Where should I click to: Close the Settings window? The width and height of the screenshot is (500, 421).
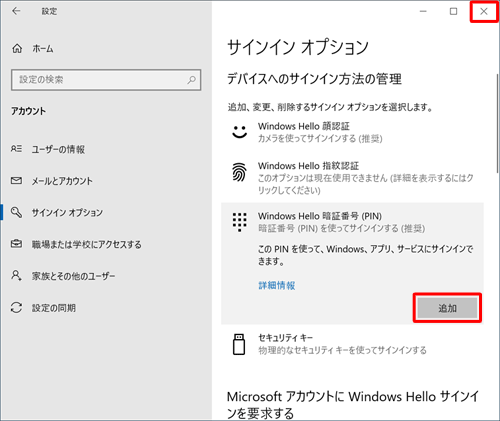tap(484, 11)
